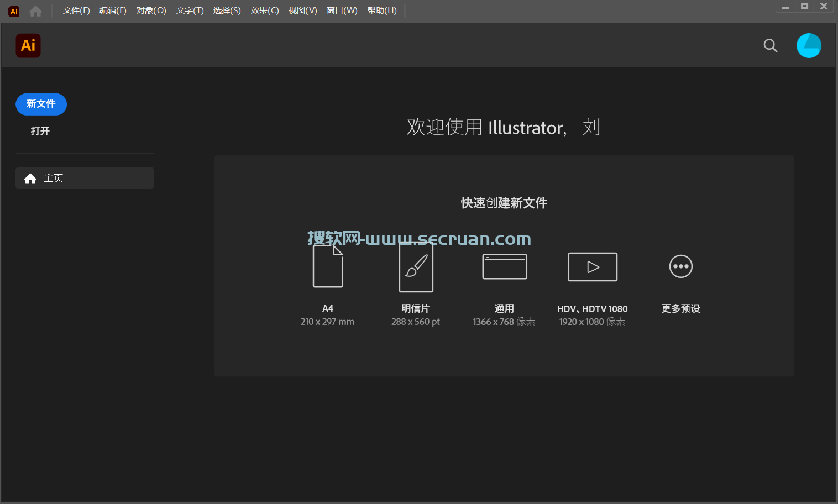Click the large Illustrator Ai logo

(28, 45)
